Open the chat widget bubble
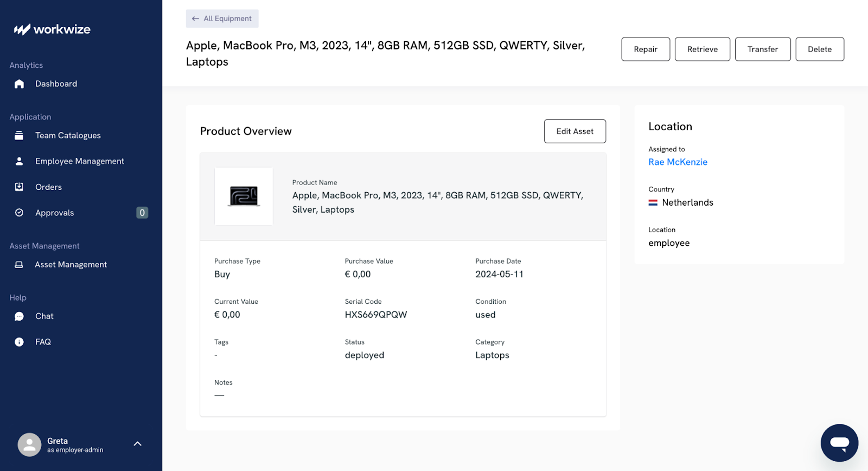The image size is (868, 471). [x=839, y=443]
